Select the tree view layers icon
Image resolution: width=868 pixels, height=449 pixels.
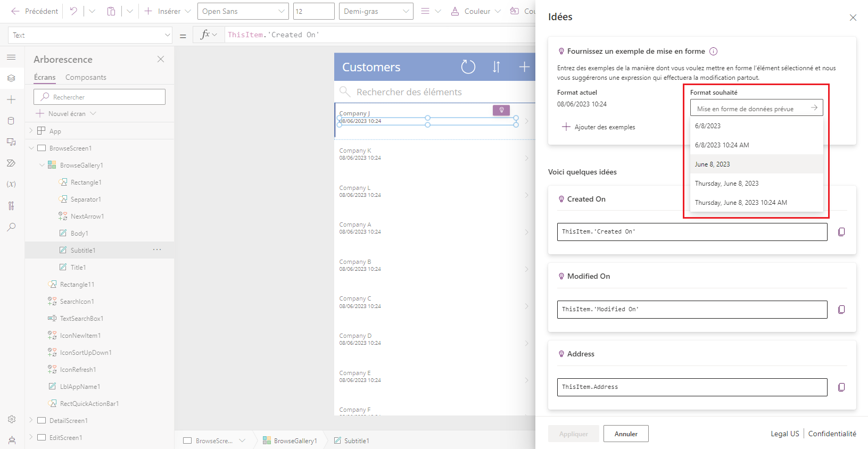point(11,78)
